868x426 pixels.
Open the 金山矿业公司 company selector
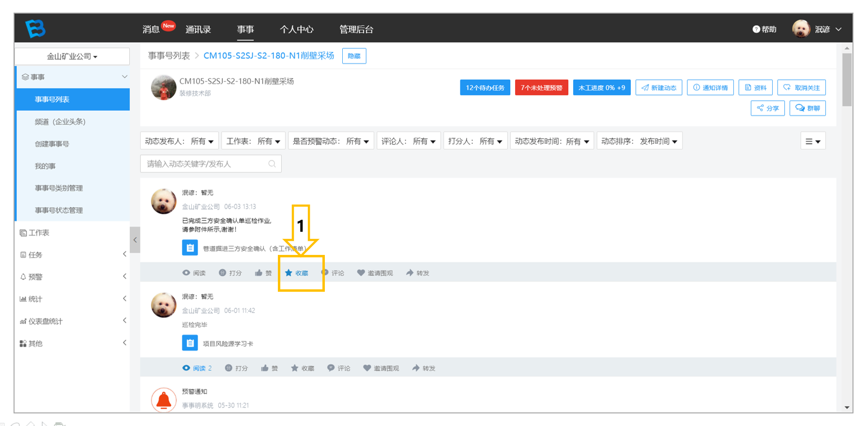(72, 56)
